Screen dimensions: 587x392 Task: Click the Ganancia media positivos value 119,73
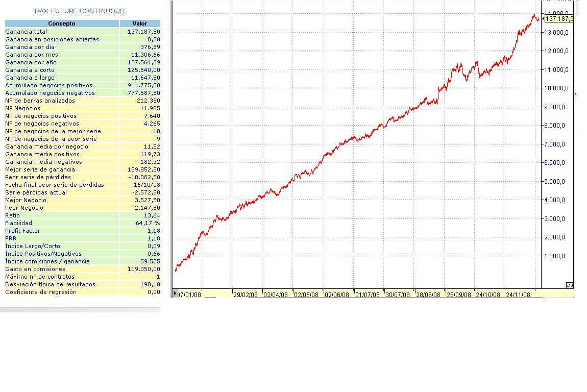point(150,154)
